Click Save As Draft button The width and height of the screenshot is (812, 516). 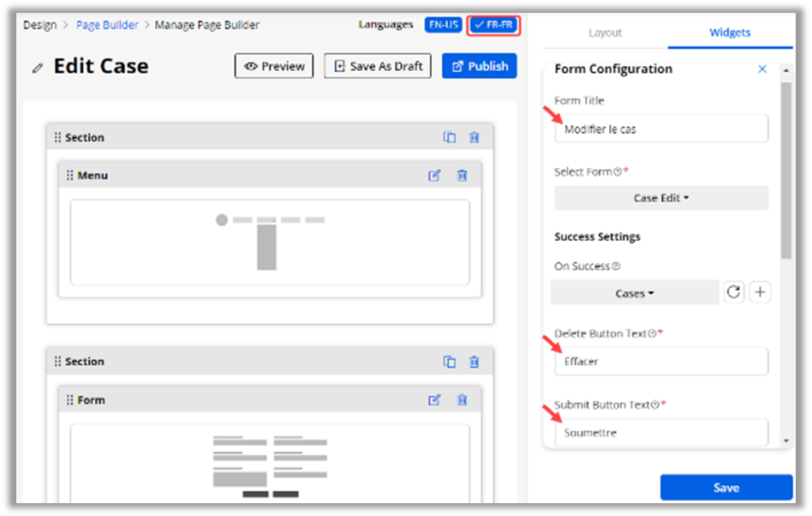378,66
